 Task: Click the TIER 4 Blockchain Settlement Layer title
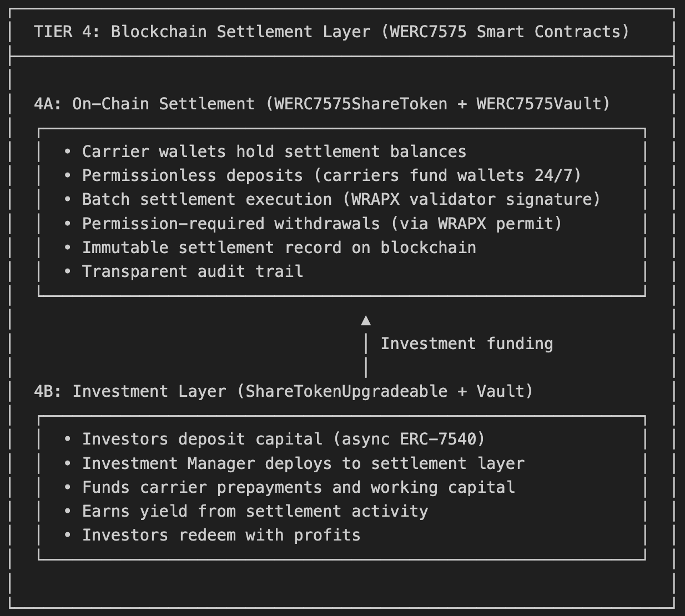(331, 32)
